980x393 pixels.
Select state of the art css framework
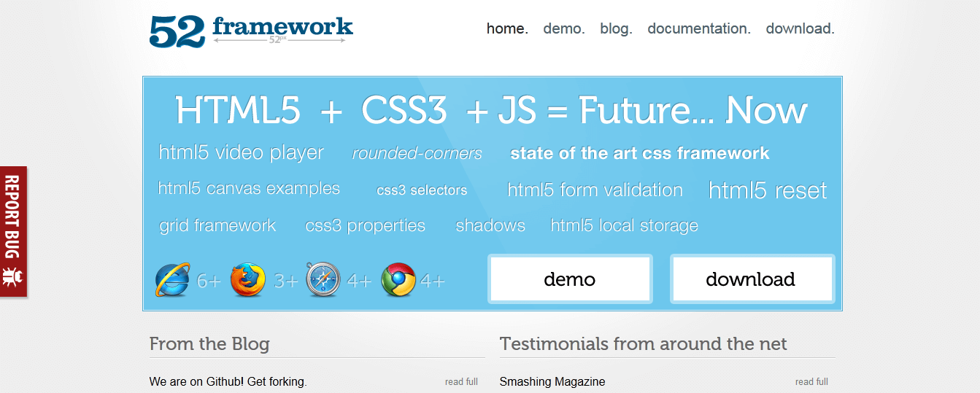(x=640, y=153)
